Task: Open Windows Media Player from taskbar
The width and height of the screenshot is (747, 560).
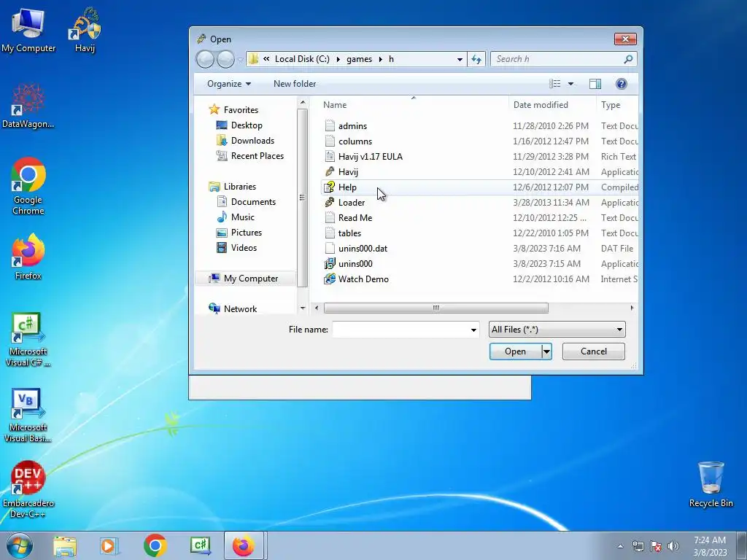Action: tap(109, 546)
